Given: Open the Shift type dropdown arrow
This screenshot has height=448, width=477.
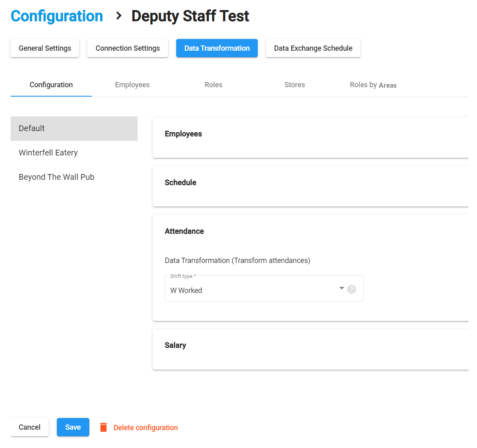Looking at the screenshot, I should 341,289.
